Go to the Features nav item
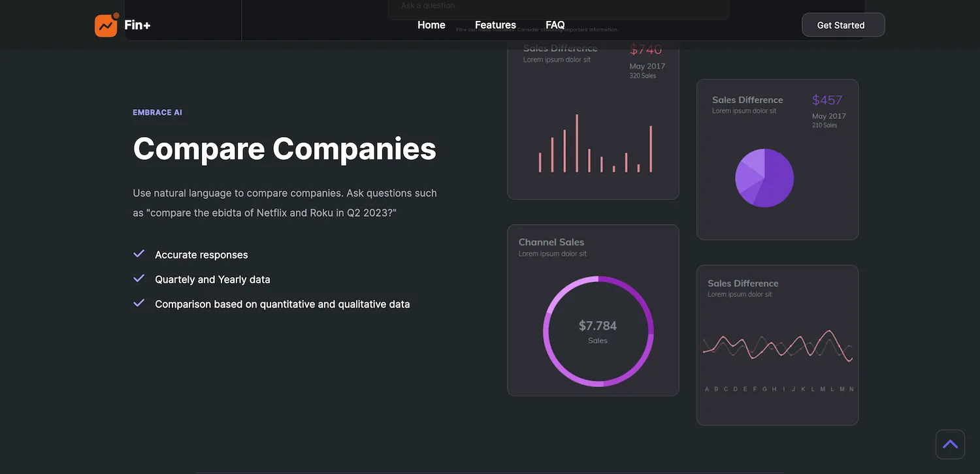Screen dimensions: 980x474 click(x=495, y=25)
